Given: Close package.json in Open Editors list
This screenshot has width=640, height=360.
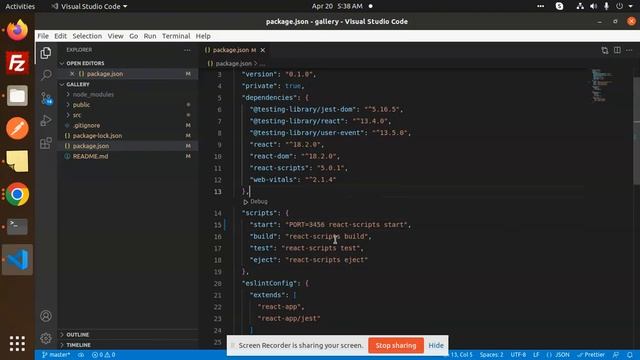Looking at the screenshot, I should coord(72,74).
